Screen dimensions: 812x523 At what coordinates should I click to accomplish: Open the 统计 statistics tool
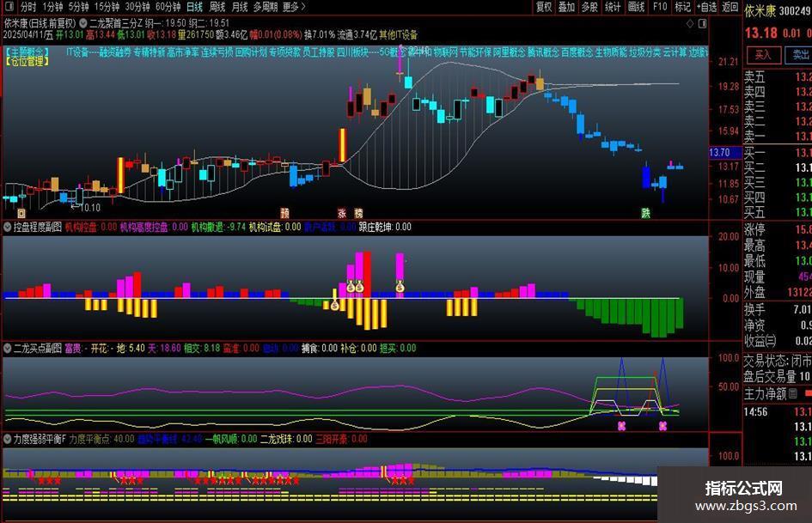(x=613, y=7)
